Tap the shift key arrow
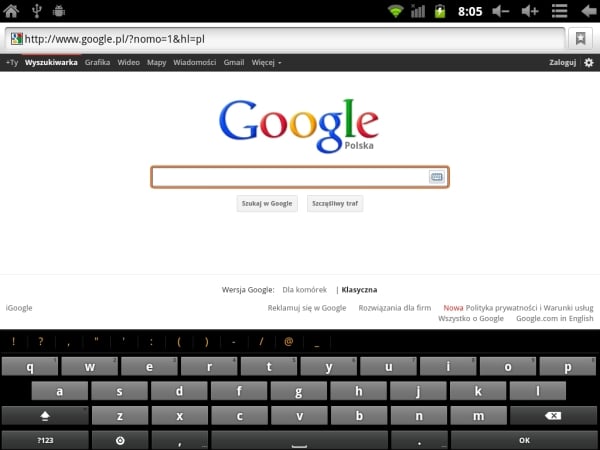The height and width of the screenshot is (450, 600). tap(45, 416)
